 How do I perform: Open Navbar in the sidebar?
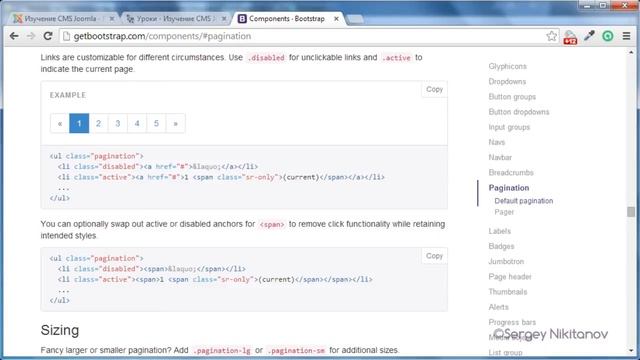[x=500, y=157]
